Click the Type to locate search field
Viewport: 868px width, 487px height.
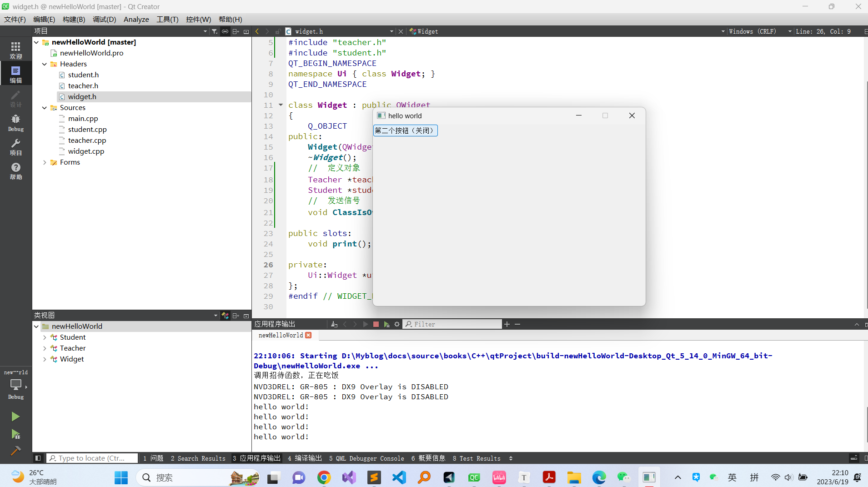pyautogui.click(x=92, y=458)
